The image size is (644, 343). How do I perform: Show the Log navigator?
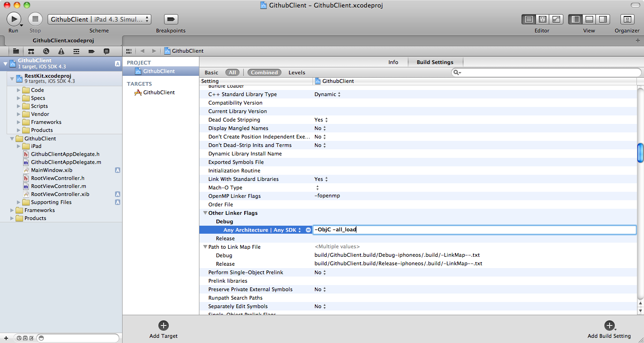tap(107, 51)
